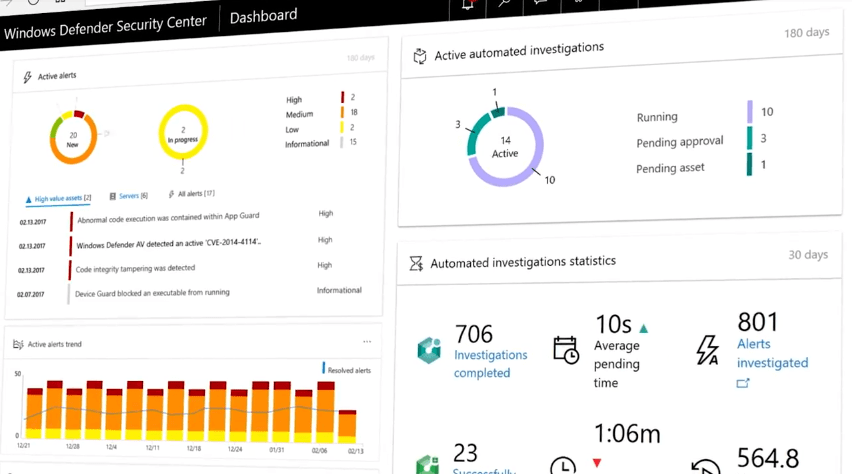
Task: Click the purple Running legend swatch
Action: click(750, 112)
